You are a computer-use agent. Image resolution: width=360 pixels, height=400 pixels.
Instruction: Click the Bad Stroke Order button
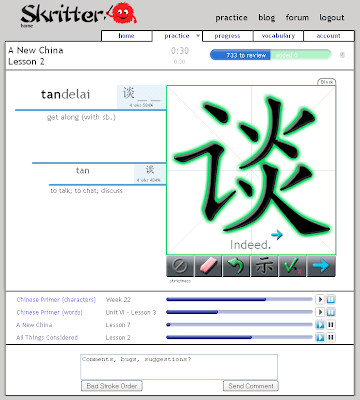112,386
